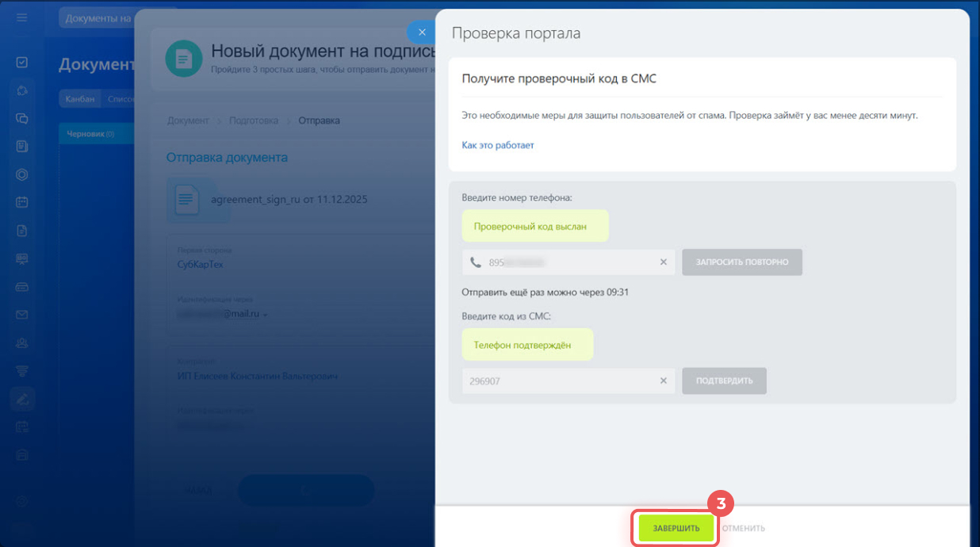Open the Как это работает link
This screenshot has height=547, width=980.
coord(498,146)
